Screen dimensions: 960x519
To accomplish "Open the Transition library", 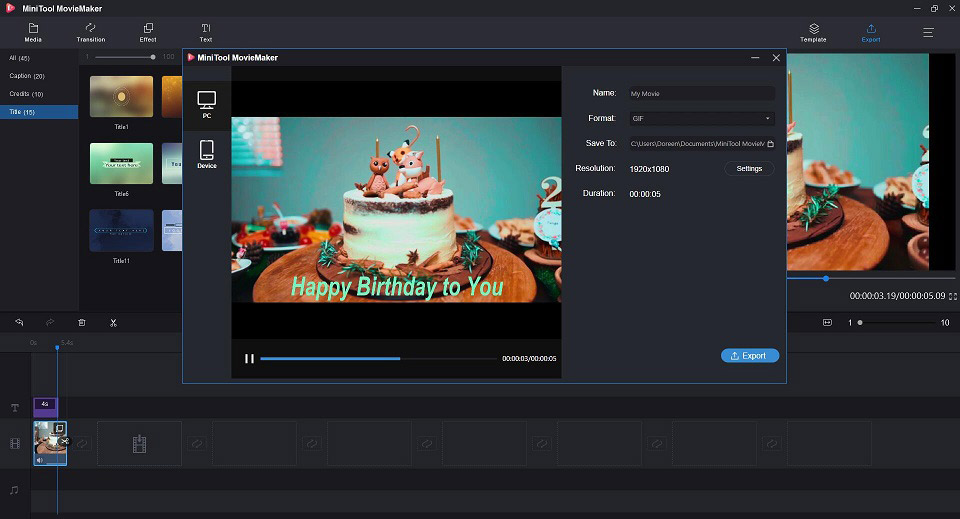I will coord(91,32).
